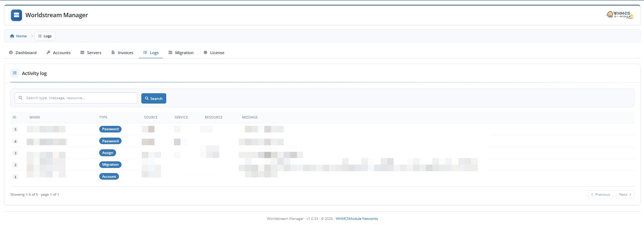
Task: Open the Dashboard tab
Action: pyautogui.click(x=23, y=53)
